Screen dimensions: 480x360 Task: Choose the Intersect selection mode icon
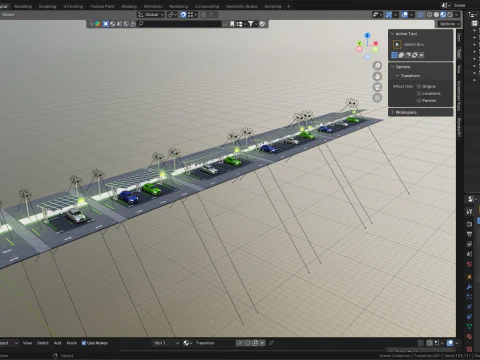[x=421, y=55]
